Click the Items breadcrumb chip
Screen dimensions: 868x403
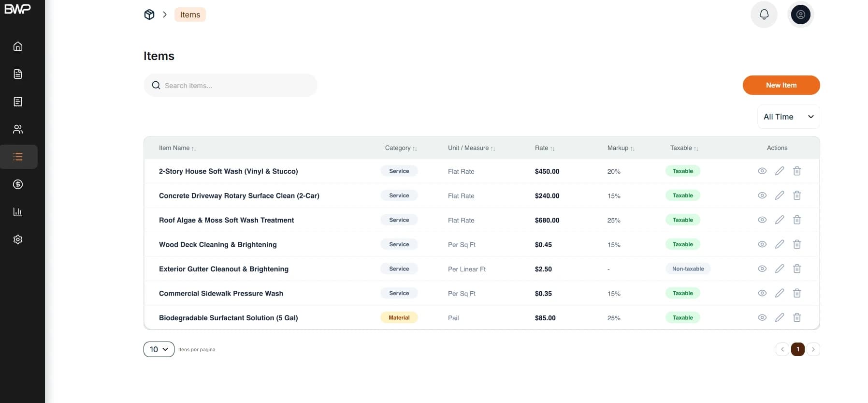pos(190,15)
